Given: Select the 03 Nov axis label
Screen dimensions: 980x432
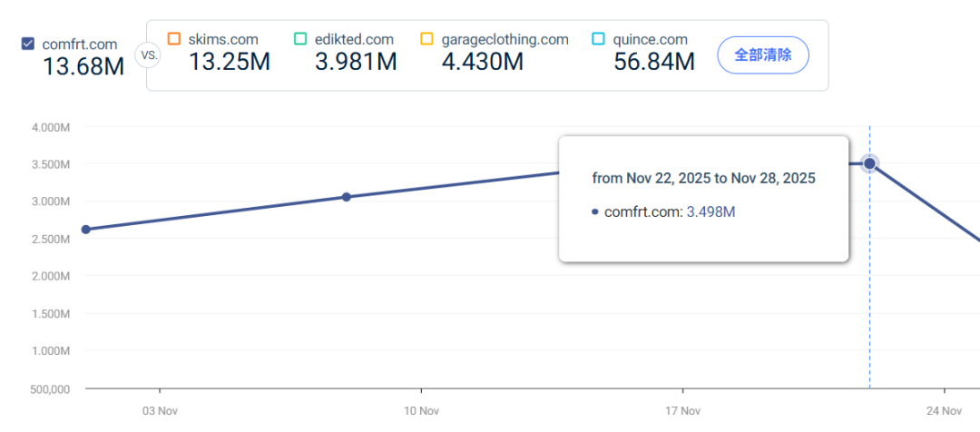Looking at the screenshot, I should [x=160, y=411].
